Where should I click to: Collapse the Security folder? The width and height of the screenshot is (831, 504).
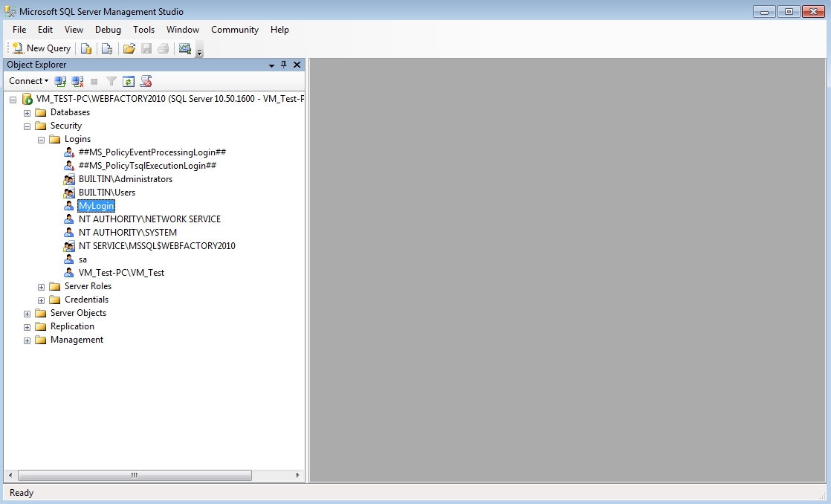27,126
